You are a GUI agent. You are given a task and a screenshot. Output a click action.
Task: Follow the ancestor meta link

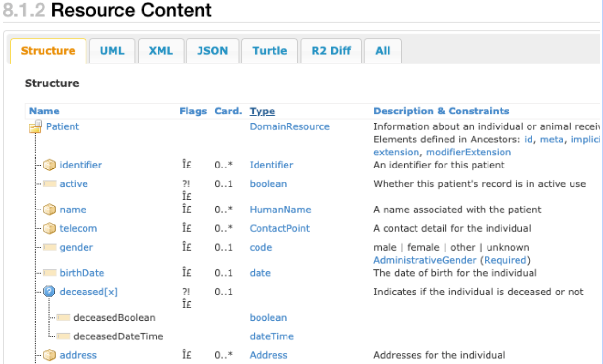tap(552, 140)
